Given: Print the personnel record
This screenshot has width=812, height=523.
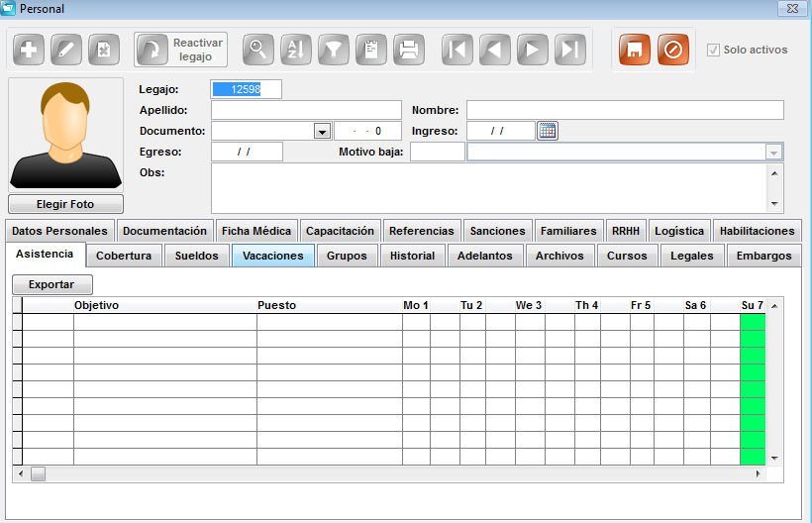Looking at the screenshot, I should point(409,50).
